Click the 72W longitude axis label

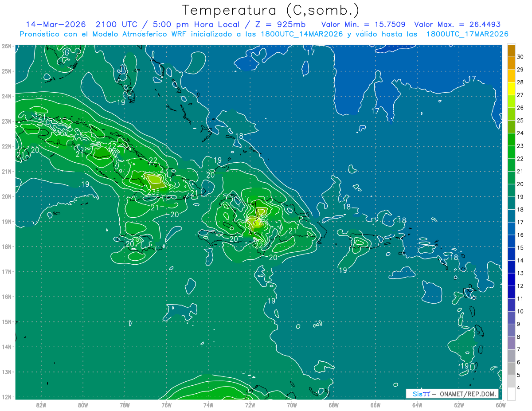250,404
